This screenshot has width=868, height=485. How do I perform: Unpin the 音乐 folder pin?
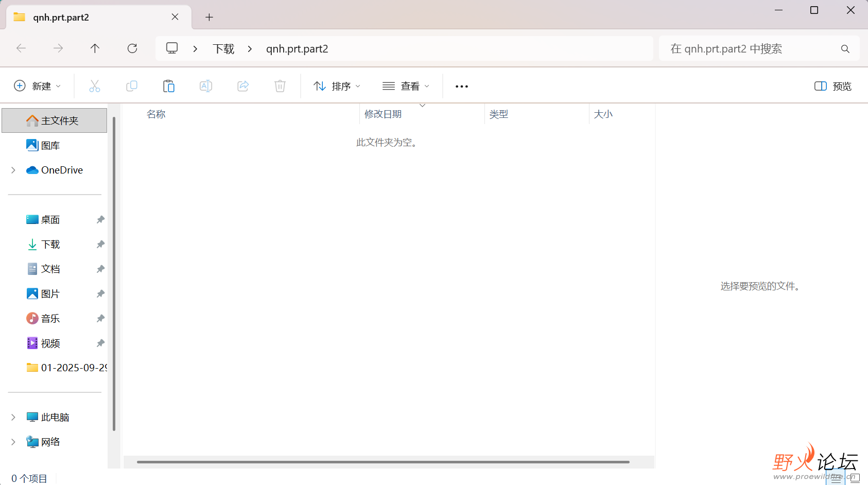point(100,318)
